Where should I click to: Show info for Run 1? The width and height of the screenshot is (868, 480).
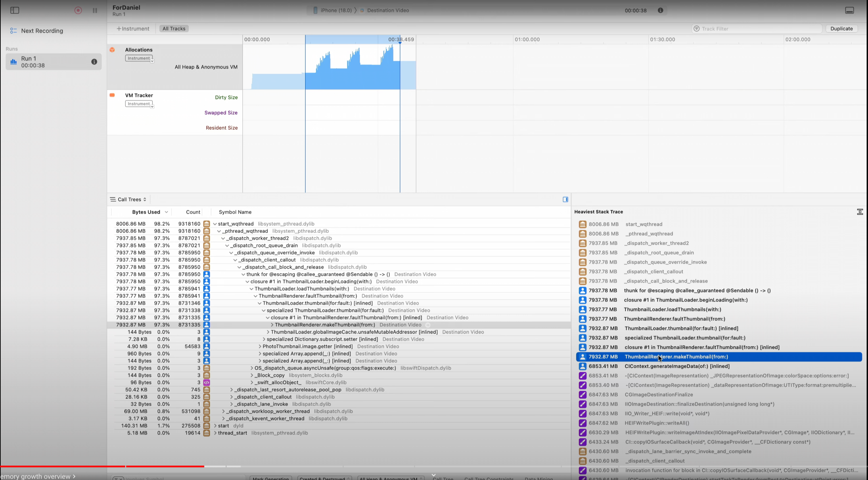[94, 62]
